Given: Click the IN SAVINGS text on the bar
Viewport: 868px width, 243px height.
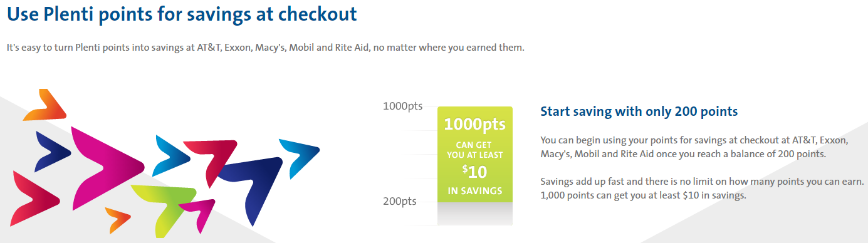Looking at the screenshot, I should 475,190.
